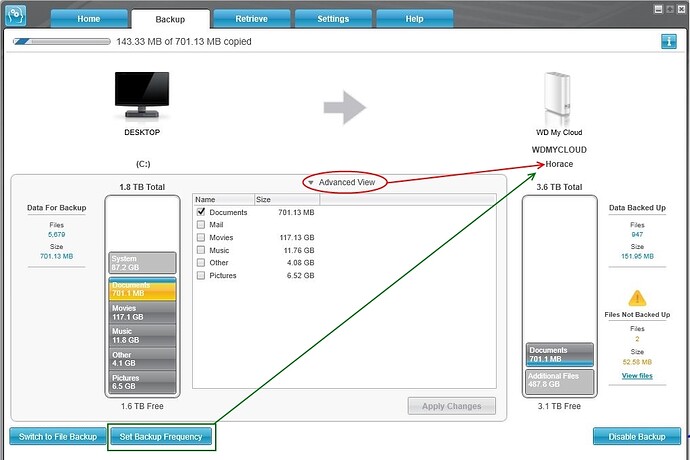690x460 pixels.
Task: Sort list by Size column header
Action: coord(287,199)
